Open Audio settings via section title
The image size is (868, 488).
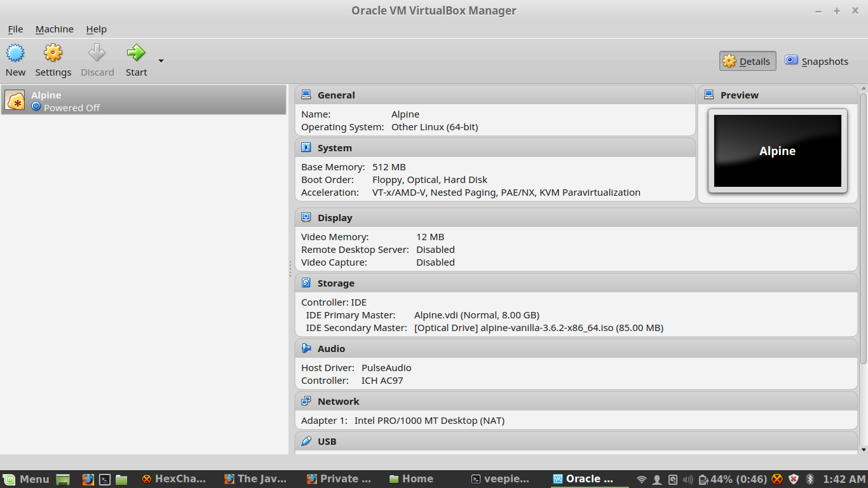pos(332,349)
